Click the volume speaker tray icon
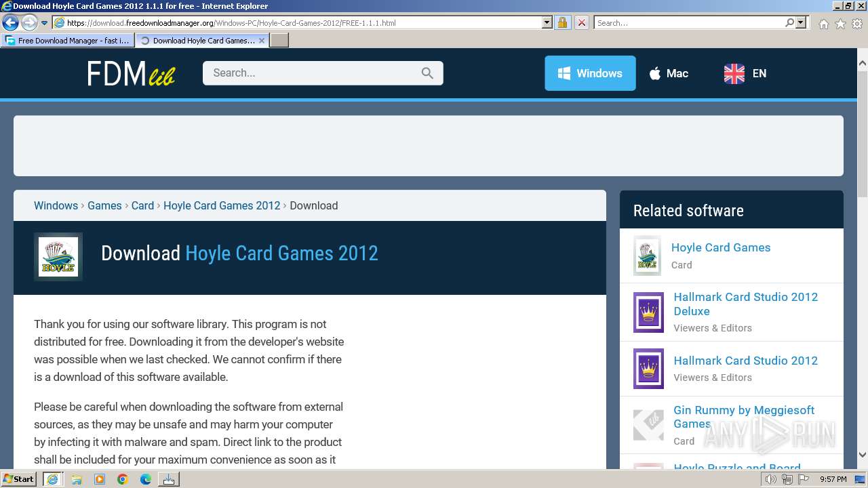Viewport: 868px width, 488px height. pos(770,479)
